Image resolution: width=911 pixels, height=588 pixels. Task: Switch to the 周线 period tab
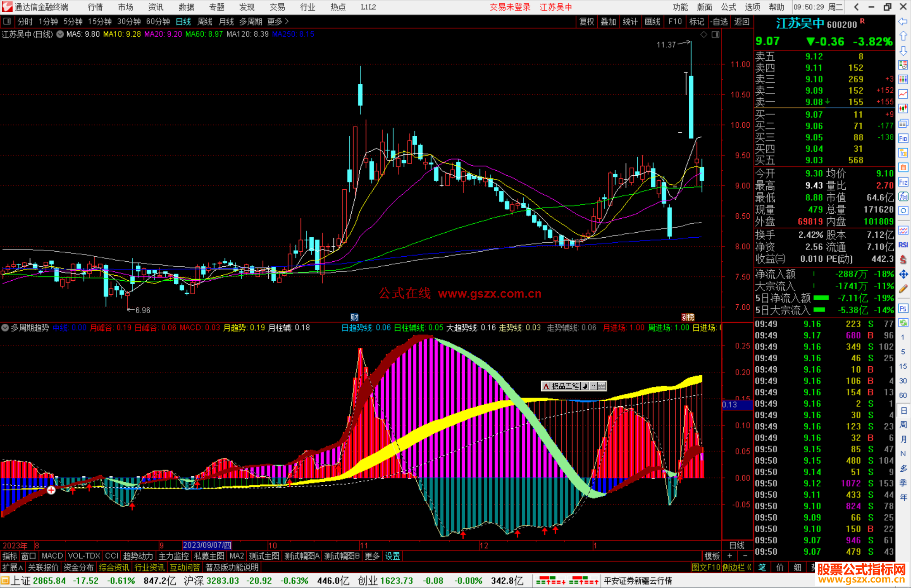pyautogui.click(x=205, y=21)
